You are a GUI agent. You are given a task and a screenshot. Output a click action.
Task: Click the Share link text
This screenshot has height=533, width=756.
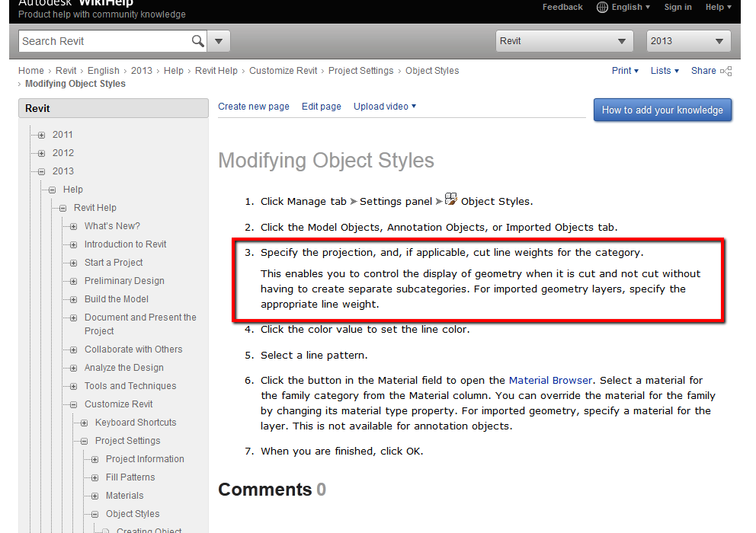(703, 71)
